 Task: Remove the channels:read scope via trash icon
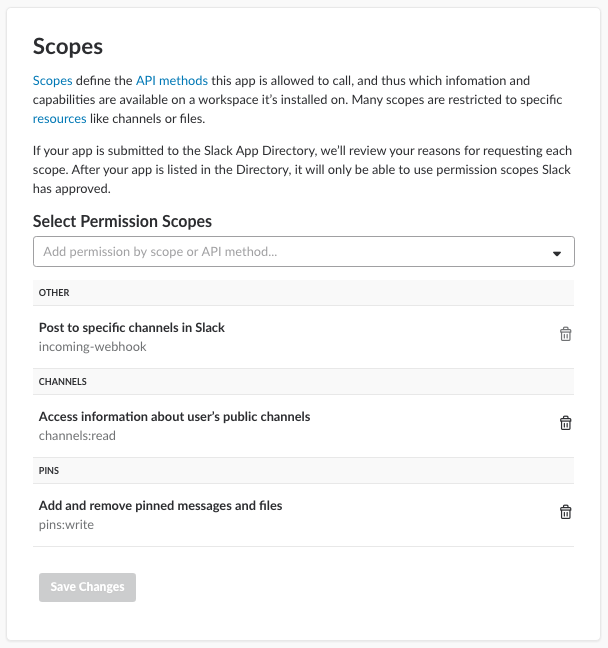565,423
